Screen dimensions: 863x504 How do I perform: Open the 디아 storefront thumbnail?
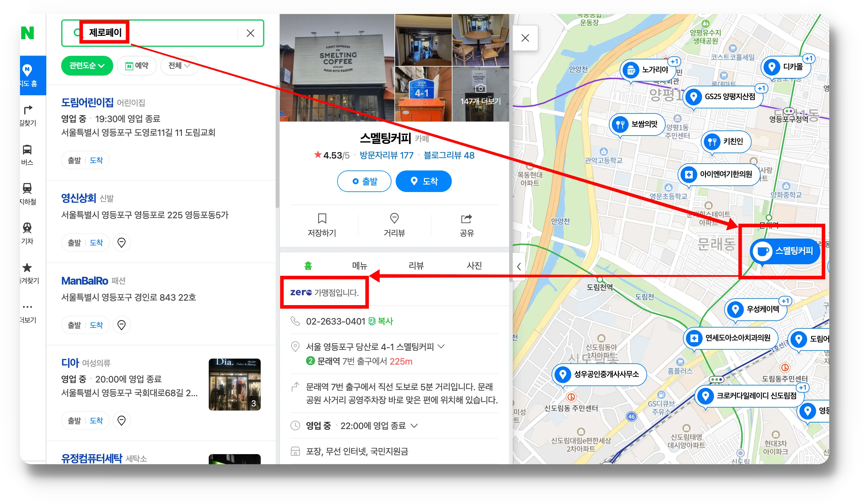point(235,385)
